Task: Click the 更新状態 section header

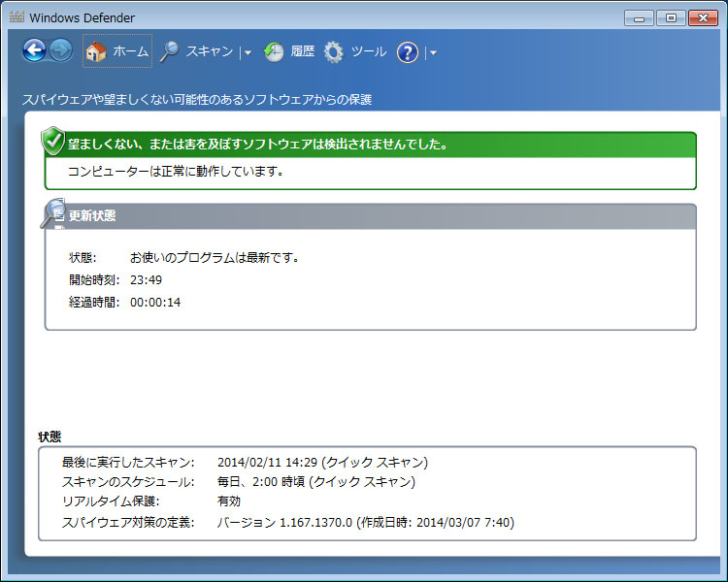Action: point(370,216)
